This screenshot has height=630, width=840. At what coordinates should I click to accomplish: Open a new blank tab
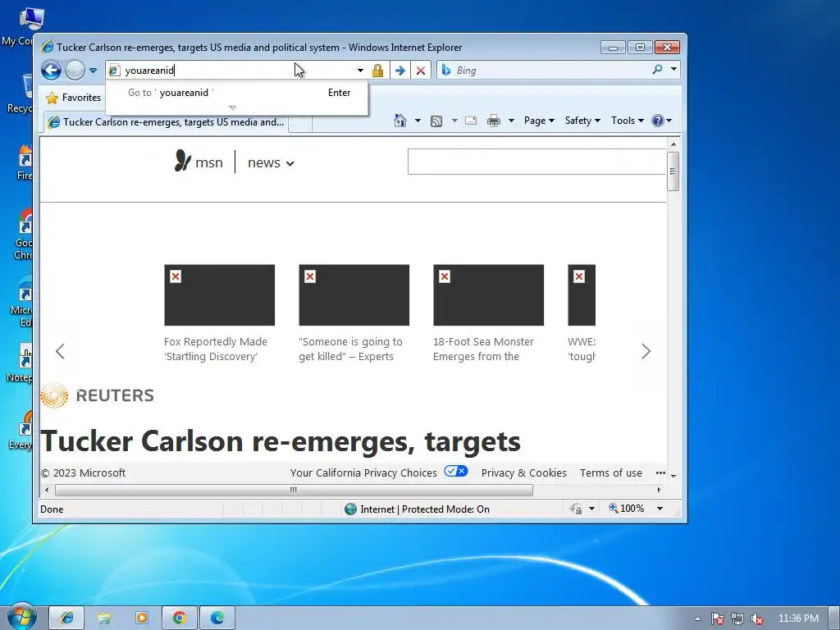pos(300,123)
